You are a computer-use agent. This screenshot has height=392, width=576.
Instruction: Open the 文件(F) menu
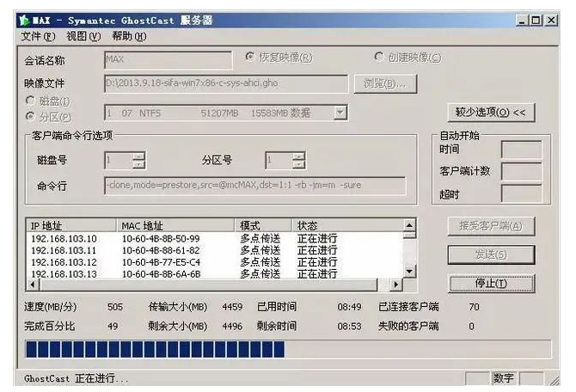pos(38,36)
